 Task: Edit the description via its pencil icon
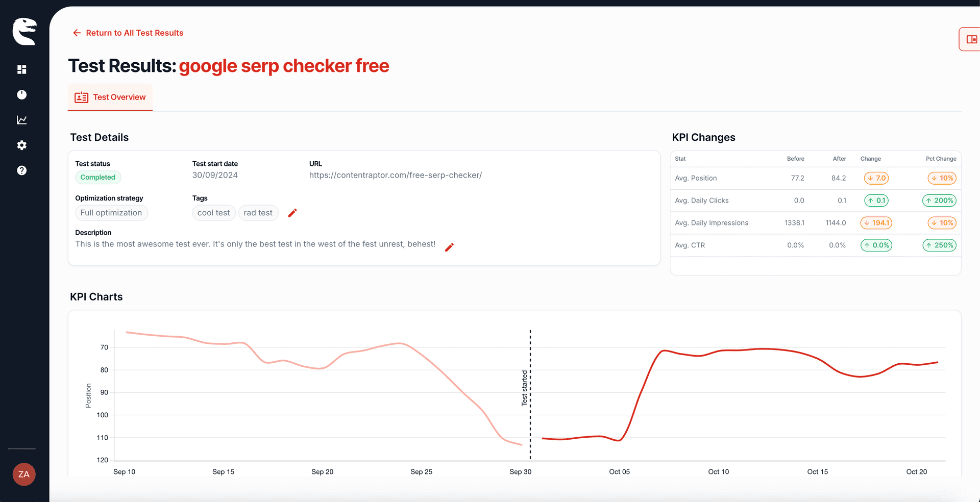[449, 247]
